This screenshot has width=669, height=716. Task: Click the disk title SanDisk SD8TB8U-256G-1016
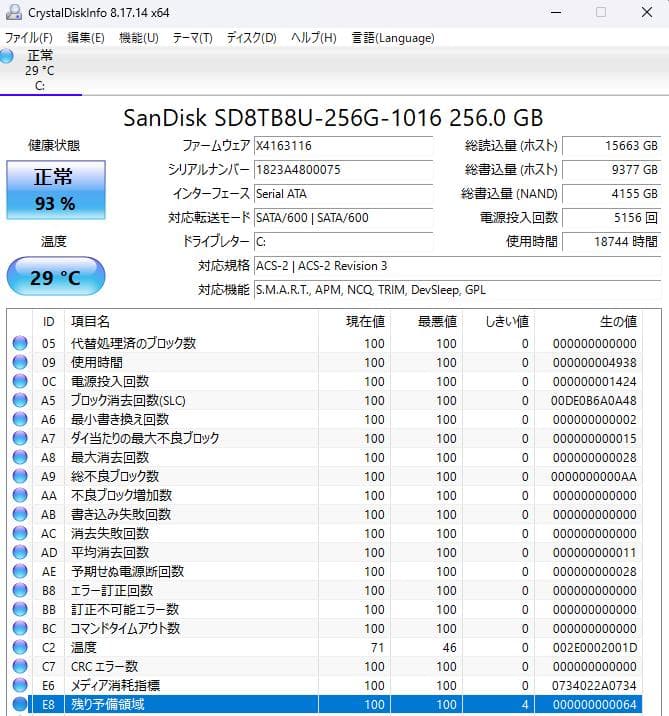tap(333, 118)
